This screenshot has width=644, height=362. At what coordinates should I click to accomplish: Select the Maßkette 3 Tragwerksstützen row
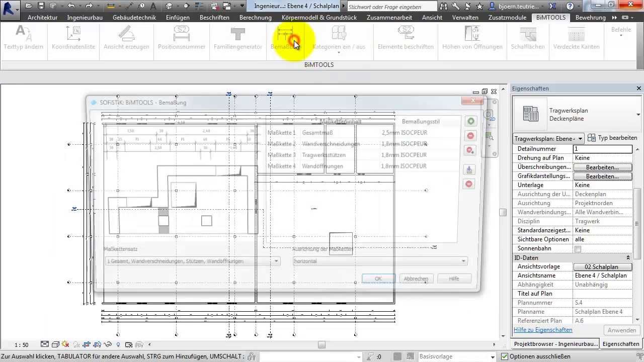coord(363,155)
